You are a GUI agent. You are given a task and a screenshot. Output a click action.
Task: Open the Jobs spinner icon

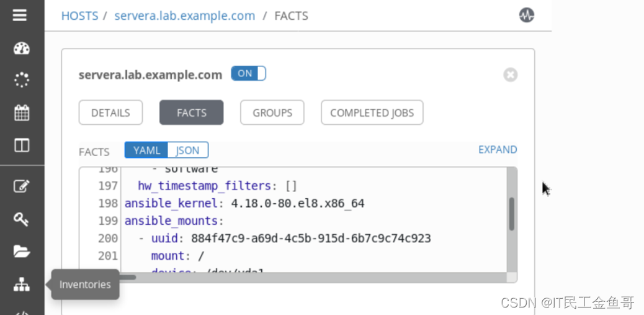(21, 80)
